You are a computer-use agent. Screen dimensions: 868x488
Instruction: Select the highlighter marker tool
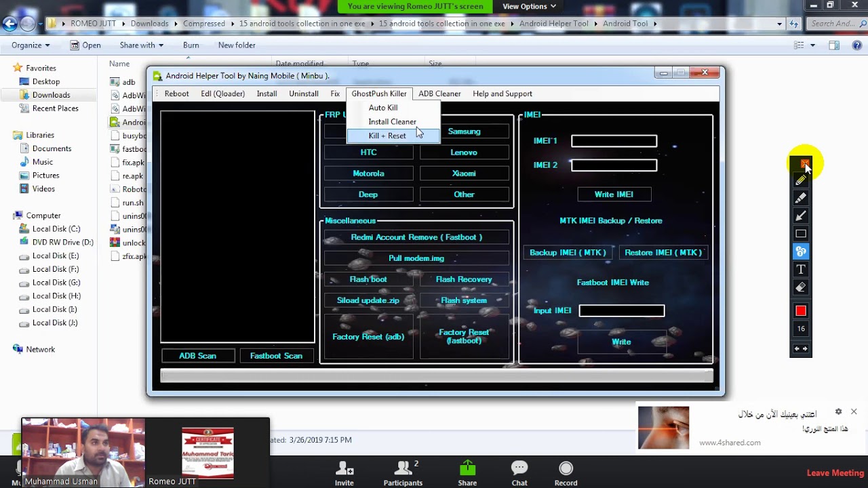click(x=801, y=199)
